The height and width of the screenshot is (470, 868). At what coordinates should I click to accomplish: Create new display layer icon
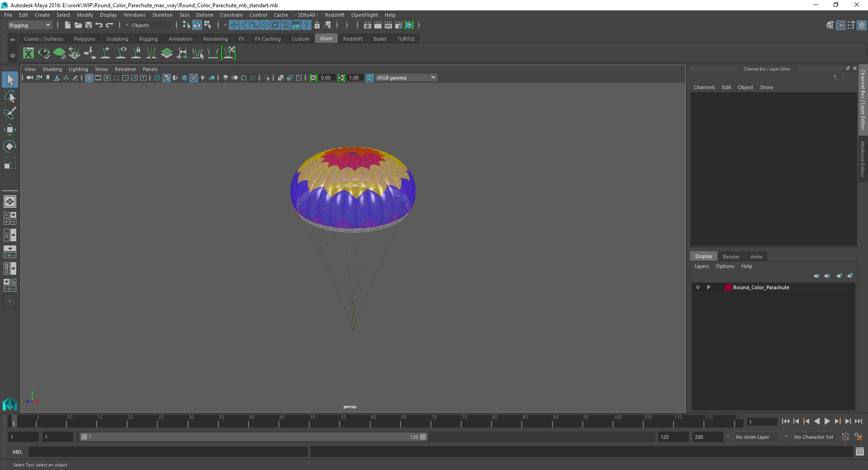(x=839, y=276)
